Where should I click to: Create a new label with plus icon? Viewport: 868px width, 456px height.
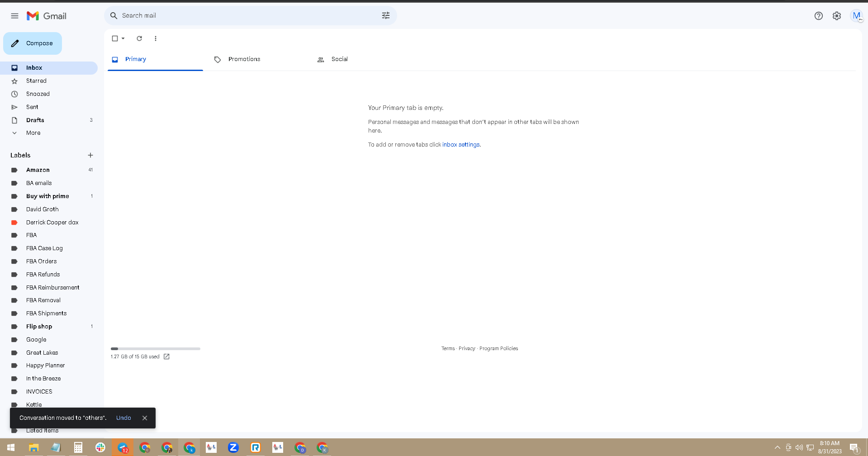pyautogui.click(x=90, y=155)
